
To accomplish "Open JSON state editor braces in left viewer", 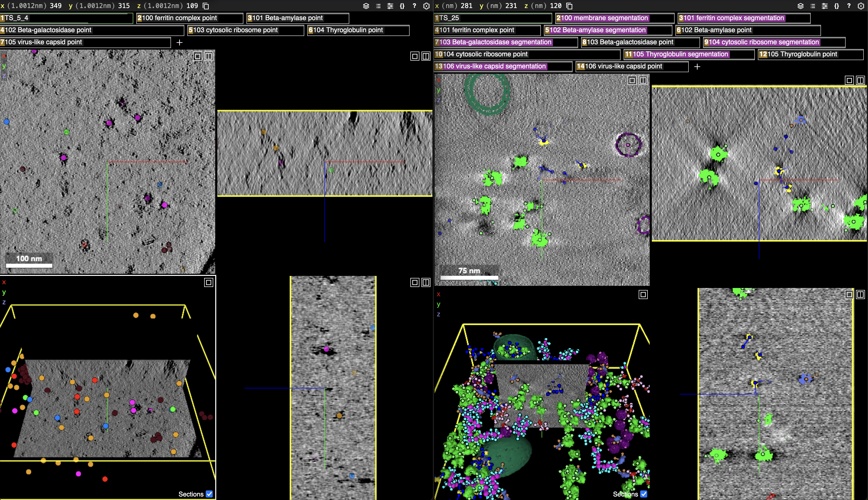I will (x=402, y=6).
